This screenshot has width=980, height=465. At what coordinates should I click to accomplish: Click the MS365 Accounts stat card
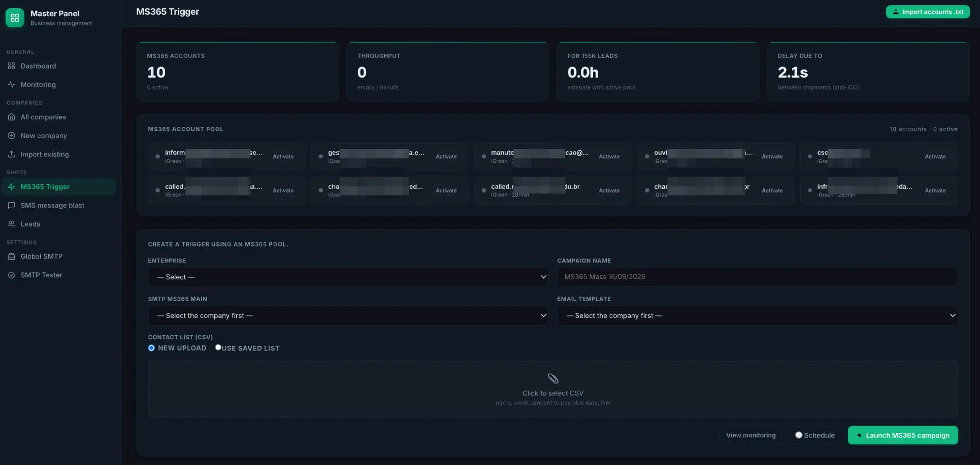click(238, 71)
